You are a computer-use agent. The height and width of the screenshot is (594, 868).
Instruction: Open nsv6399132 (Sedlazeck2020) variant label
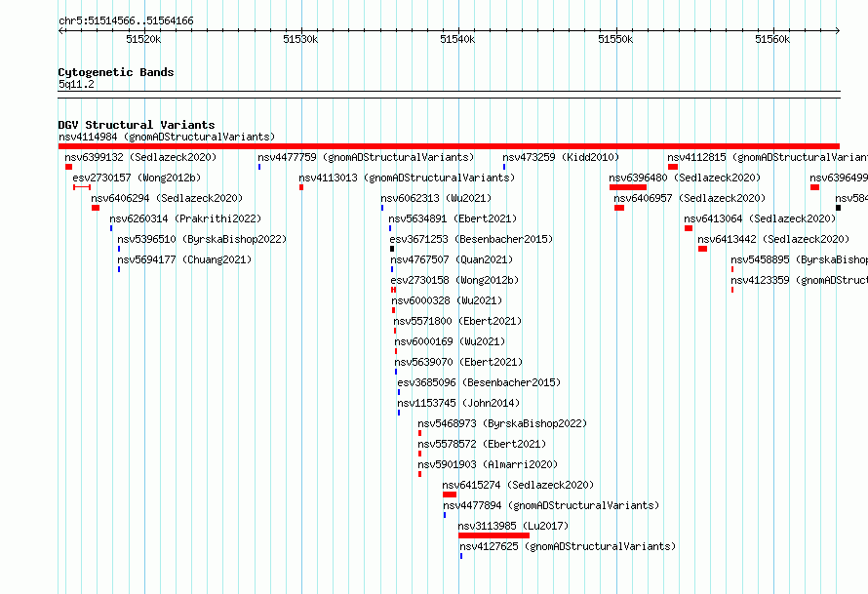(140, 157)
